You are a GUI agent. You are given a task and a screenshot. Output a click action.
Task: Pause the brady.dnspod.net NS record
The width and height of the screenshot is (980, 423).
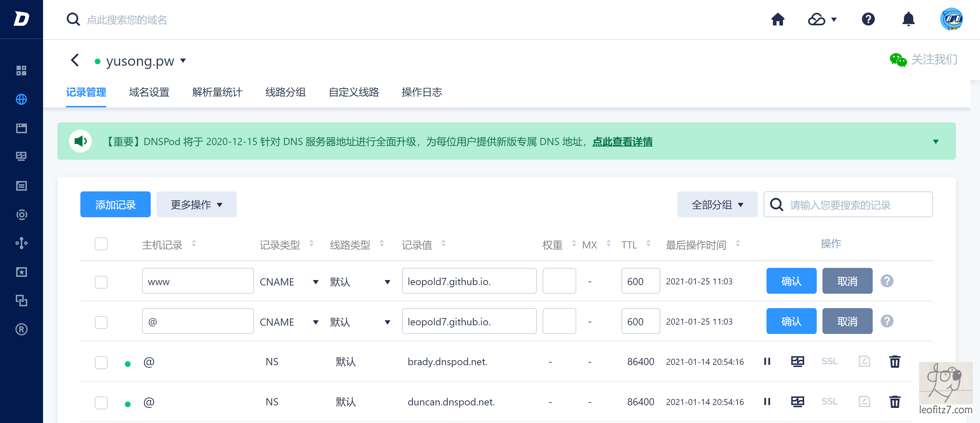pyautogui.click(x=766, y=361)
